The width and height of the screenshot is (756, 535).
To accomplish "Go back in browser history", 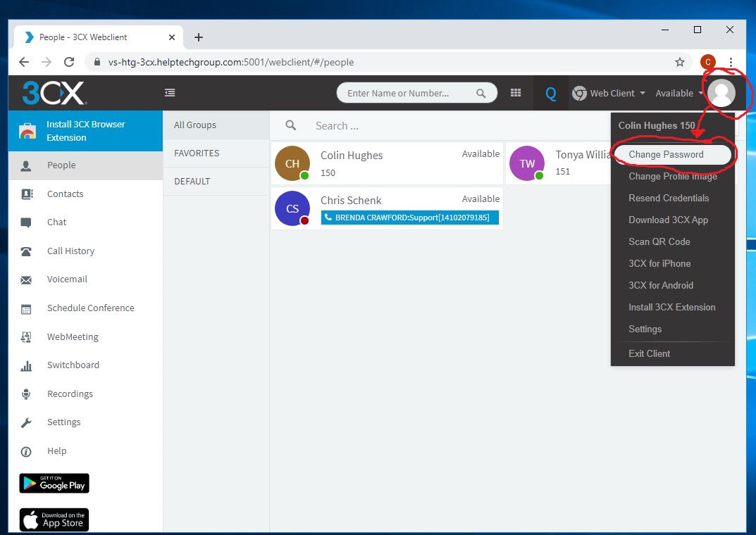I will point(24,62).
